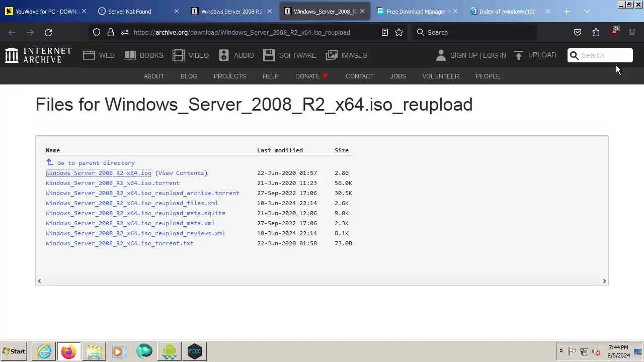Close the Server Not Found tab
644x362 pixels.
point(176,11)
